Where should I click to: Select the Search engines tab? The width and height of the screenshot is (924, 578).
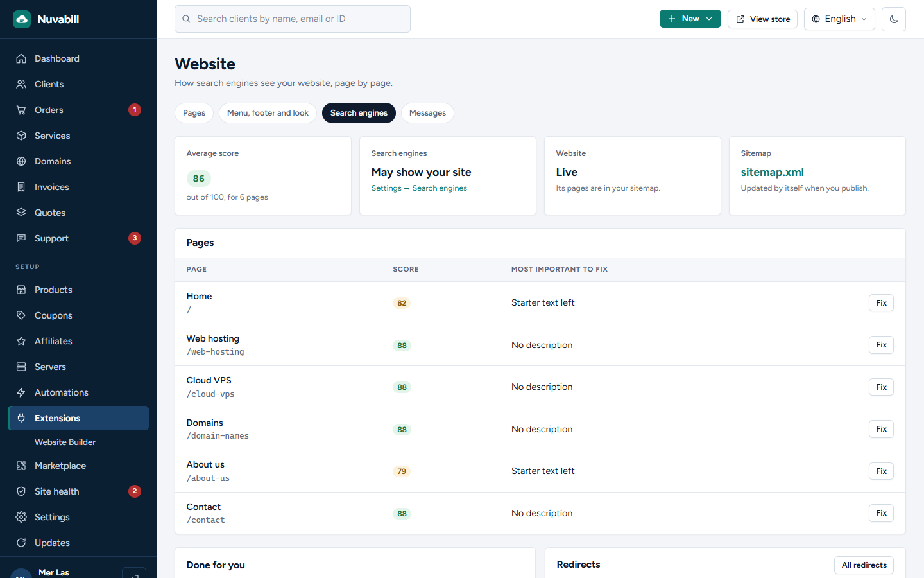(x=359, y=113)
